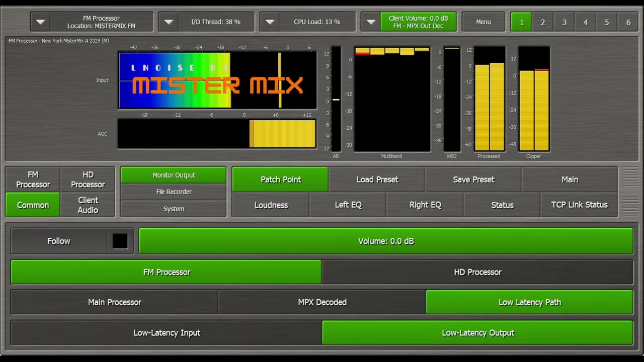This screenshot has height=362, width=644.
Task: Switch to the Status tab
Action: pos(502,205)
